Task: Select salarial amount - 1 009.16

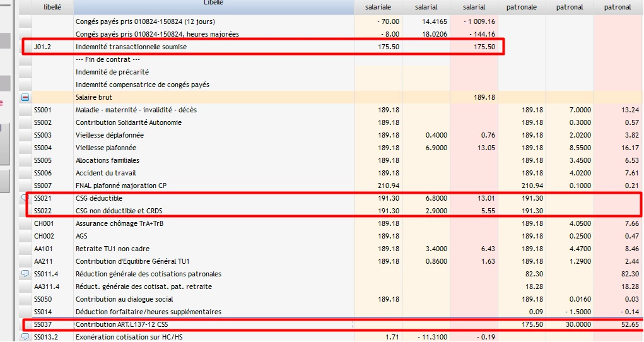Action: [479, 21]
